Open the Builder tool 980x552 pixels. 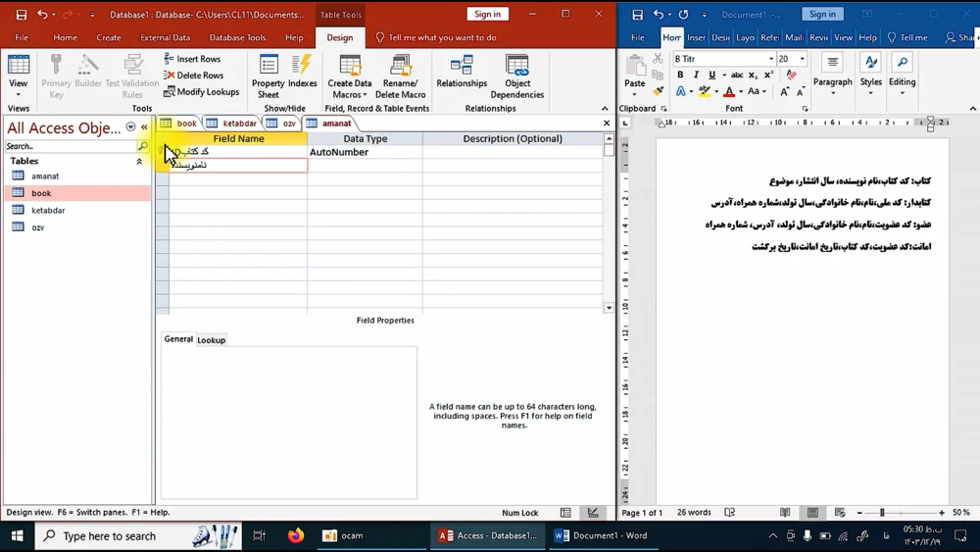coord(88,72)
